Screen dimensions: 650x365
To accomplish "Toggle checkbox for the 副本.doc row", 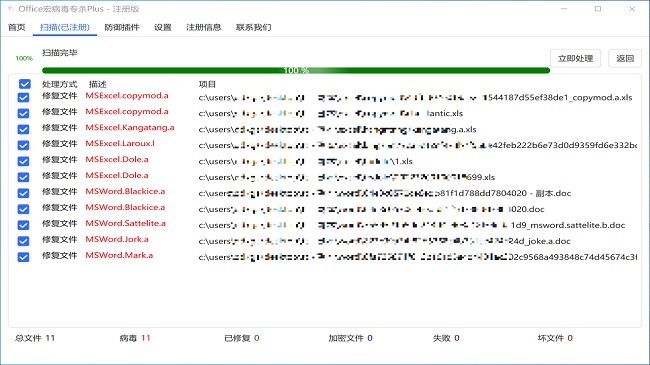I will (x=24, y=193).
